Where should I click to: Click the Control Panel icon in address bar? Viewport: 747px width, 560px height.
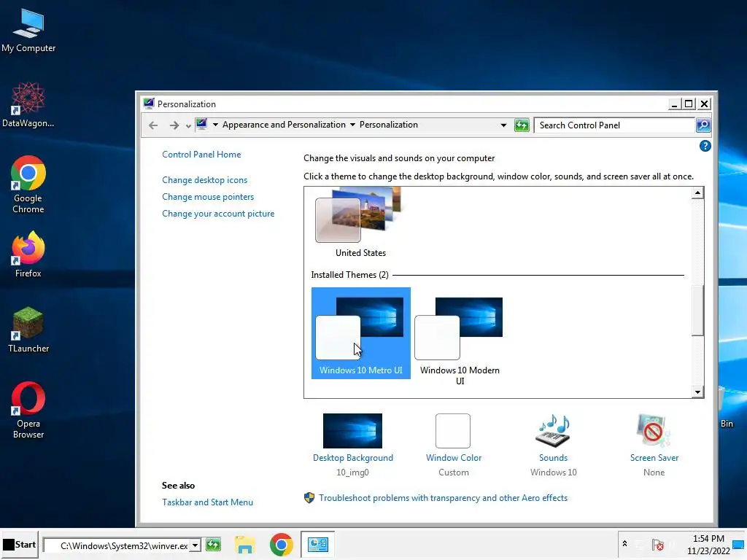click(x=201, y=124)
